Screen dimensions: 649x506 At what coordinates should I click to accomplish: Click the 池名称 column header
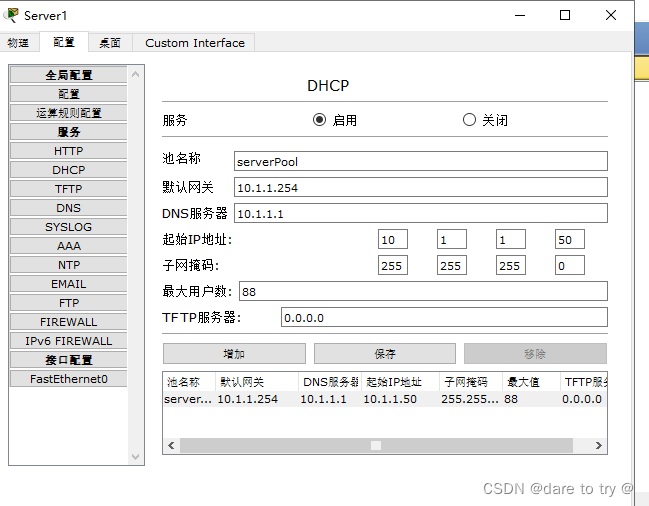[189, 382]
